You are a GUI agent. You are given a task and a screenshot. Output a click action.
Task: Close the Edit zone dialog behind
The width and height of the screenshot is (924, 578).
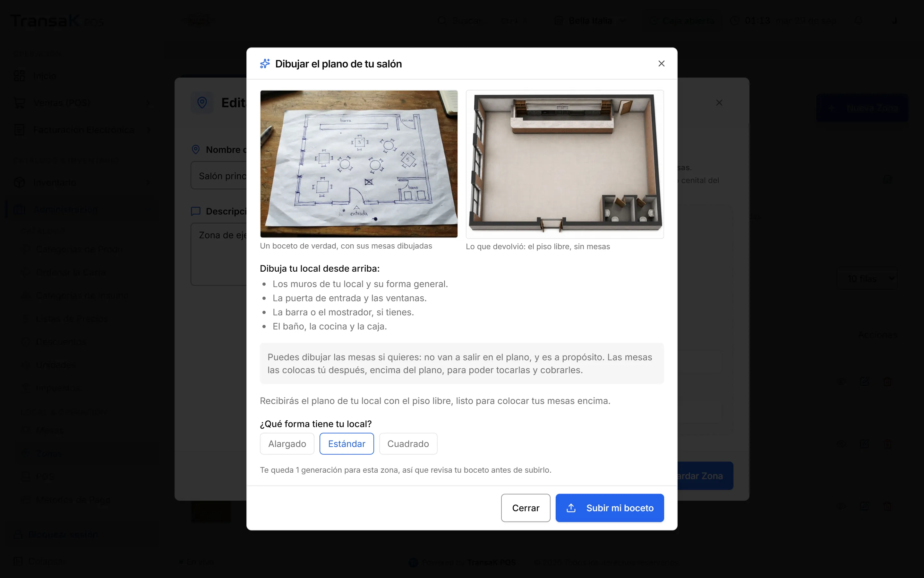point(719,102)
